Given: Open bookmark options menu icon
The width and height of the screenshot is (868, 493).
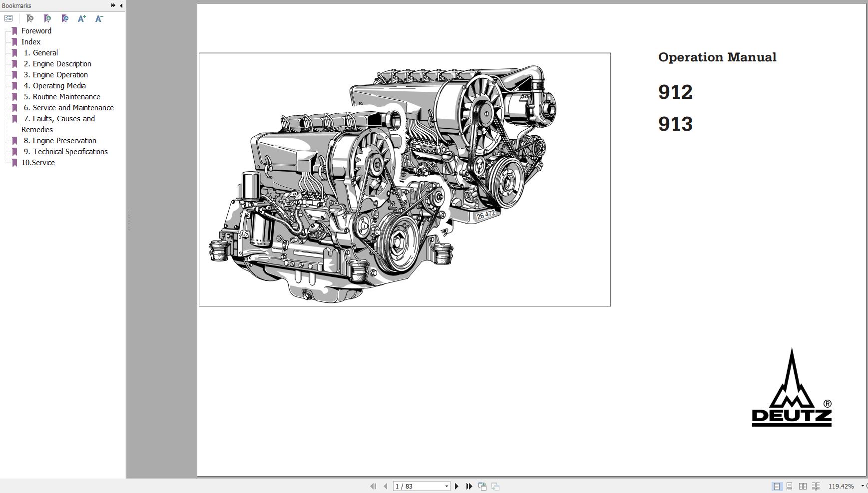Looking at the screenshot, I should click(8, 18).
